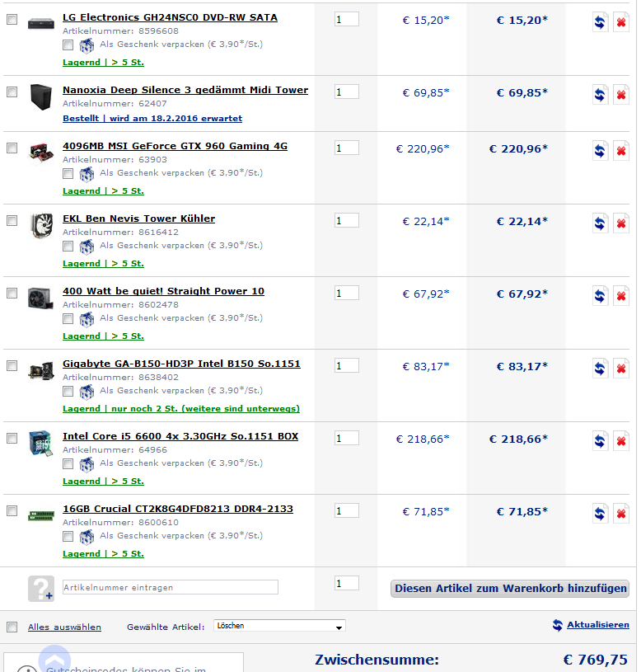Select the Gigabyte GA-B150 row checkbox
This screenshot has width=641, height=672.
tap(12, 365)
